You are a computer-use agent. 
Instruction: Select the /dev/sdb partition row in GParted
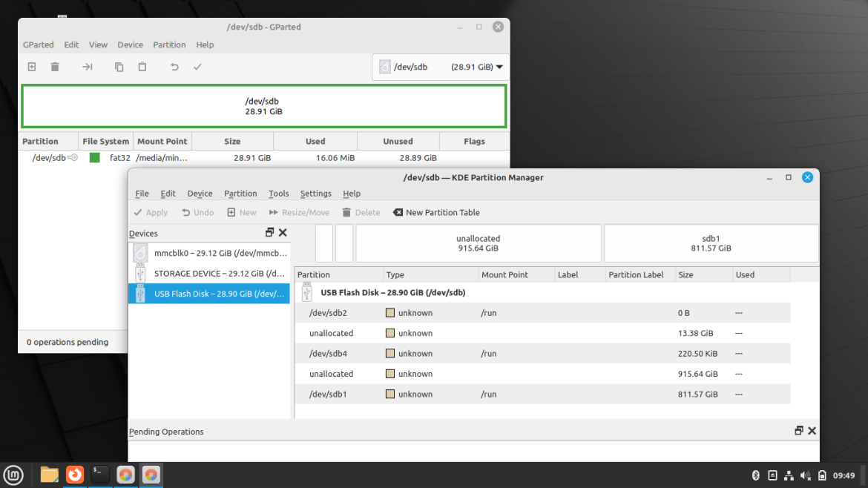coord(263,158)
